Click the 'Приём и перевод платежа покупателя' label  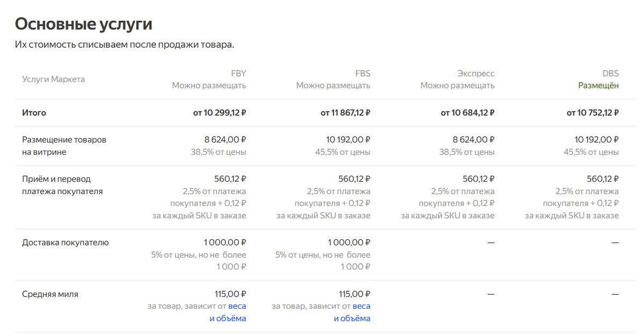[x=62, y=185]
